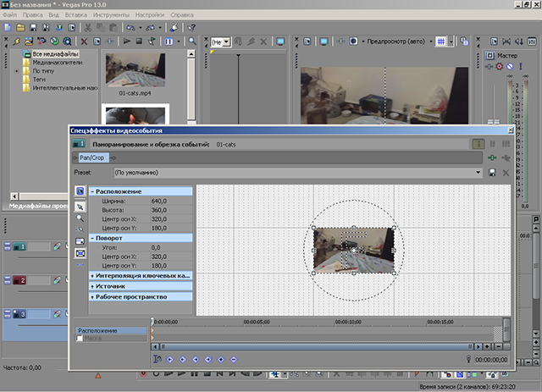This screenshot has width=542, height=392.
Task: Start media preview with the play icon
Action: (127, 41)
